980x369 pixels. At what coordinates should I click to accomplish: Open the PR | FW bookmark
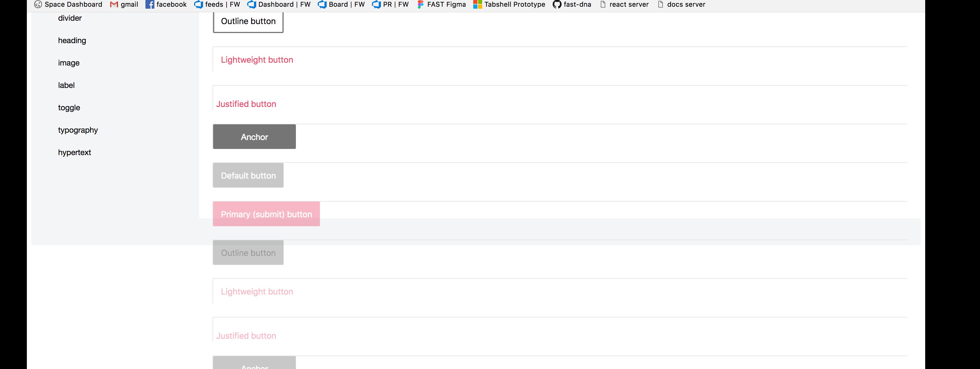[390, 4]
